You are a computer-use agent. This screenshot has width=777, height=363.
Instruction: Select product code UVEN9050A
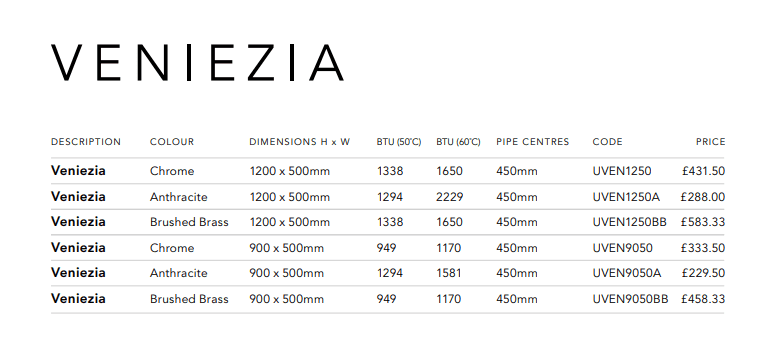coord(627,273)
